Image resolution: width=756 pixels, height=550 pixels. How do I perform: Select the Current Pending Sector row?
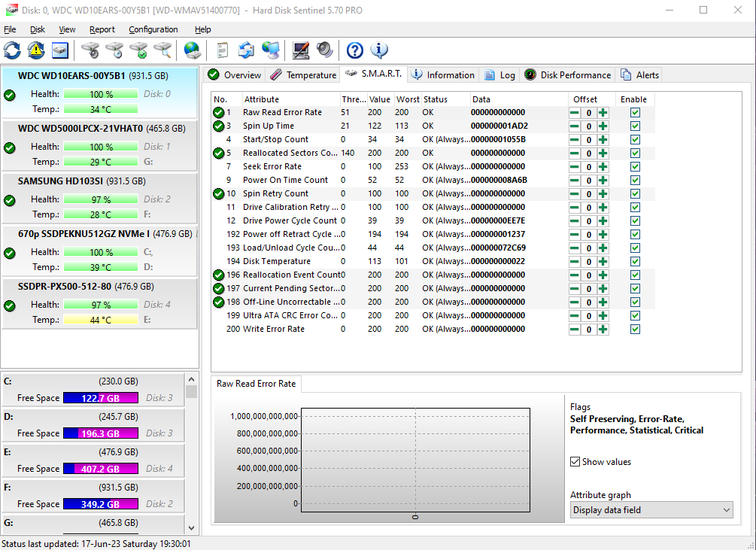(433, 288)
